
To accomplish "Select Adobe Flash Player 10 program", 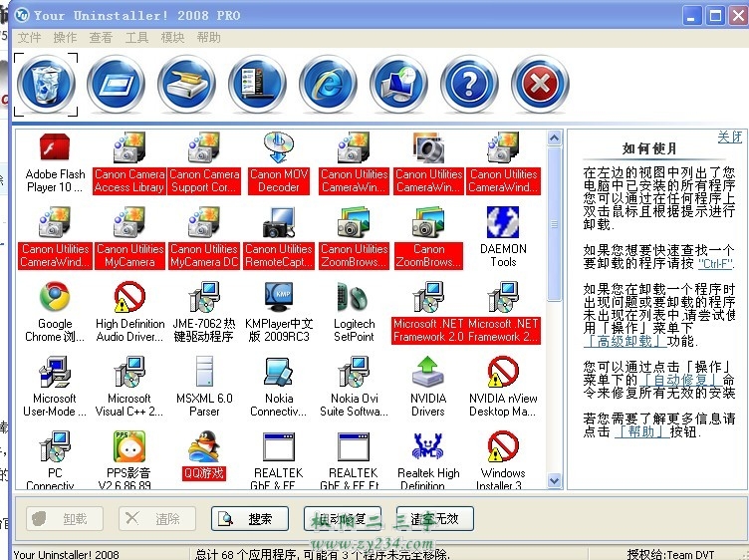I will [55, 163].
